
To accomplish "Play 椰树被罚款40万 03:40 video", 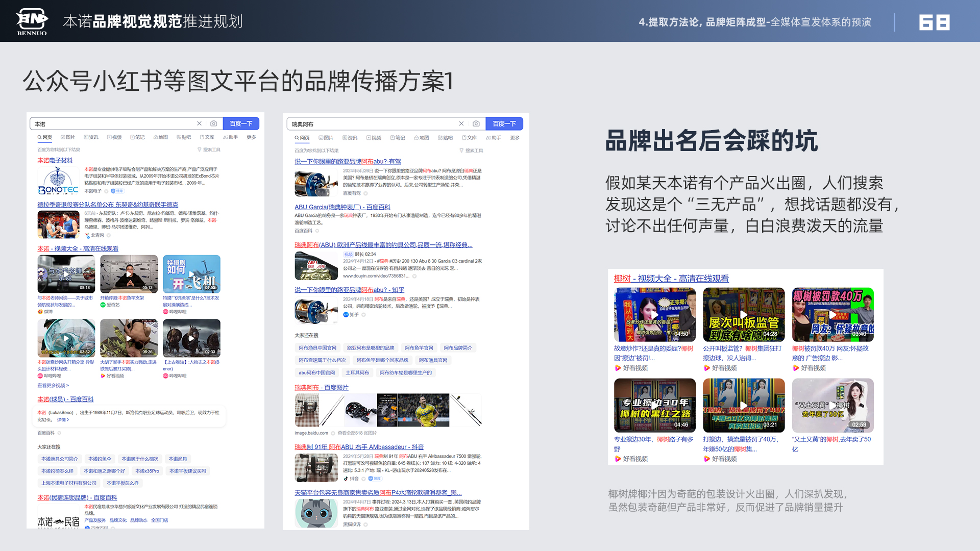I will pyautogui.click(x=833, y=315).
